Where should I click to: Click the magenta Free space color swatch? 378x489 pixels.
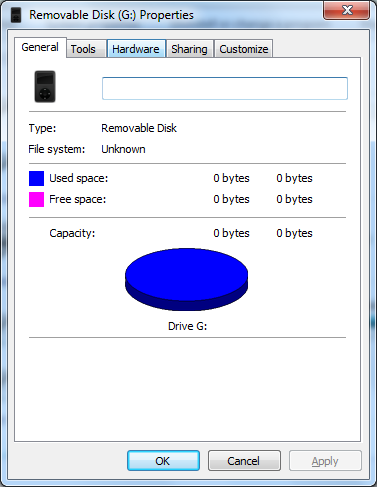36,199
